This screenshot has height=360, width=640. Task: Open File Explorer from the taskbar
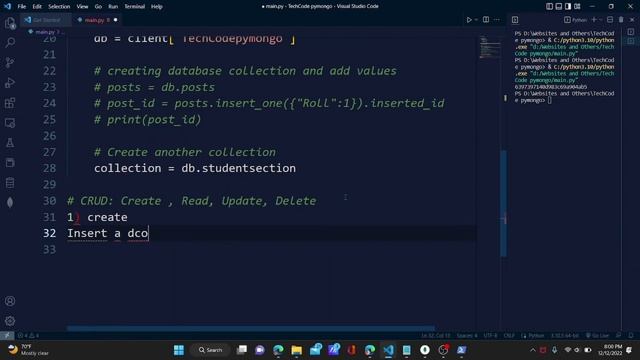pyautogui.click(x=297, y=350)
